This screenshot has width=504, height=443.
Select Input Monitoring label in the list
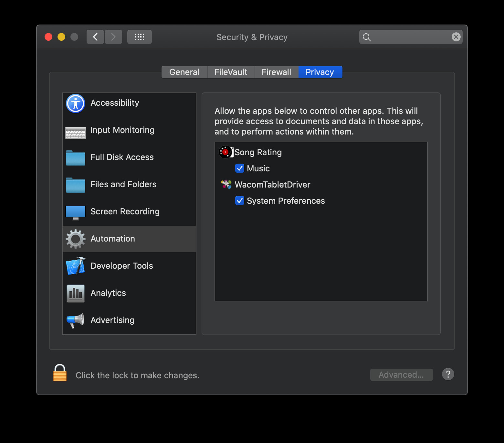pos(122,130)
